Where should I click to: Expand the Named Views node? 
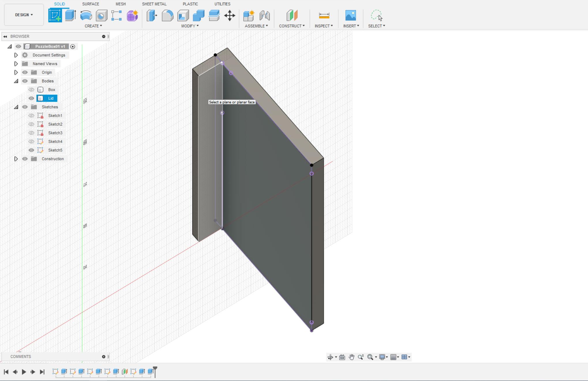(16, 64)
